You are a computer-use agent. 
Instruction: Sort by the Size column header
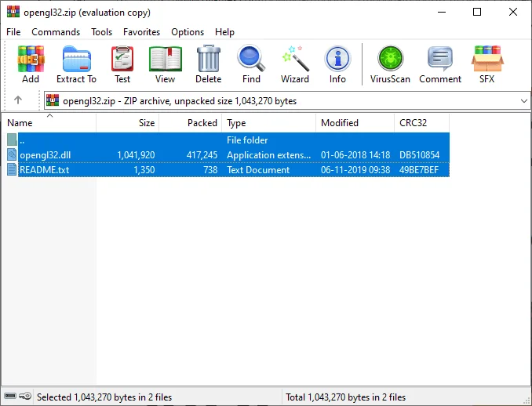click(128, 123)
